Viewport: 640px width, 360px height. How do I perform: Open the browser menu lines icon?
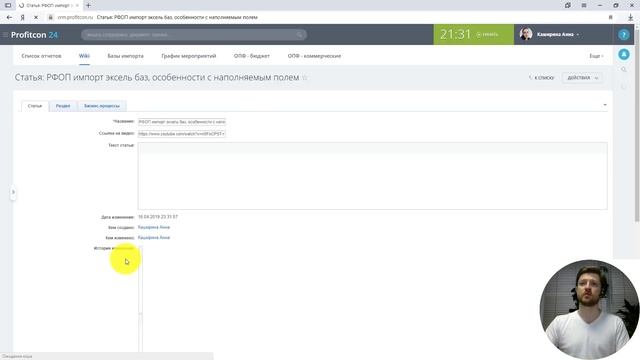[x=584, y=5]
